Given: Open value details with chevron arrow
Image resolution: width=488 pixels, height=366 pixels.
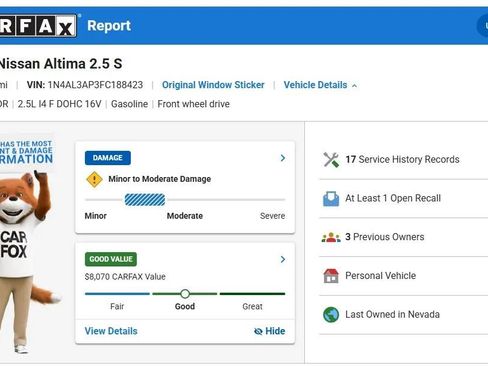Looking at the screenshot, I should [283, 259].
